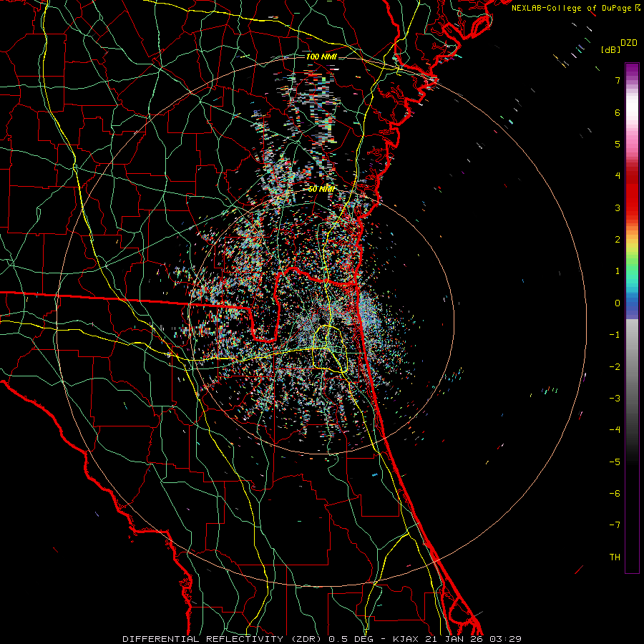Click the -6 value on the color scale
This screenshot has height=644, width=644.
click(615, 494)
